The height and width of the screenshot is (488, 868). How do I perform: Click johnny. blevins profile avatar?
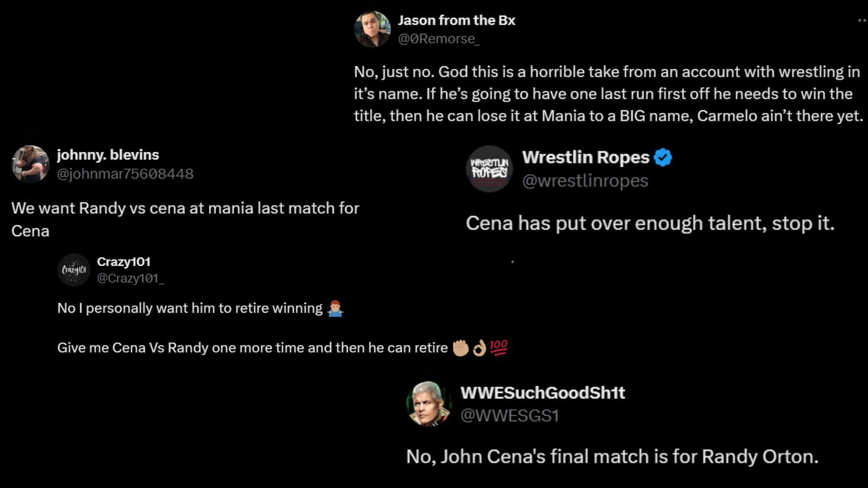click(x=30, y=164)
